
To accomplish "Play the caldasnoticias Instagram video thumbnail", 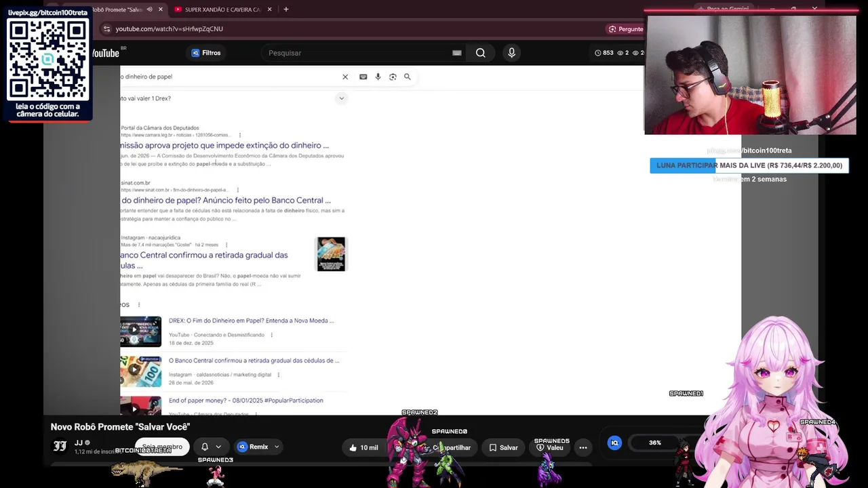I will pos(141,371).
